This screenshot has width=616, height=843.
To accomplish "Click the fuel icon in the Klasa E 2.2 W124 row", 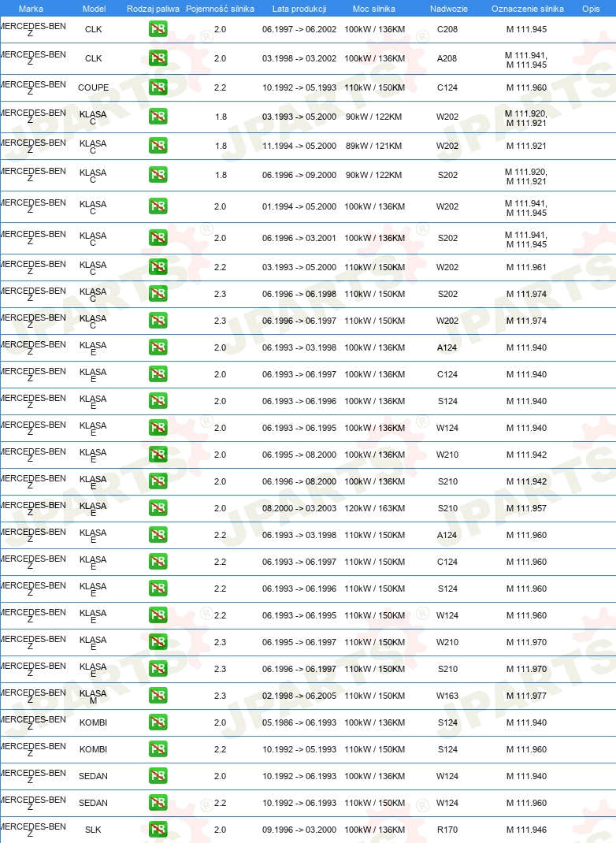I will [158, 615].
